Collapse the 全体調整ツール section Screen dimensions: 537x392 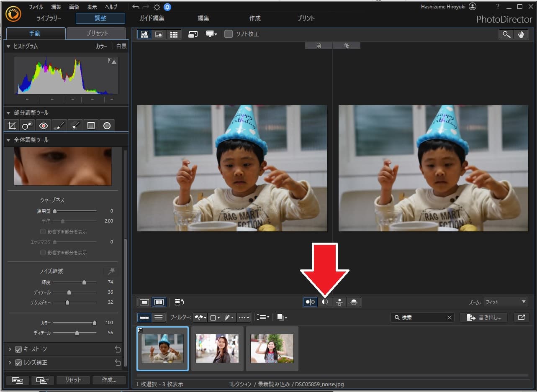[8, 140]
